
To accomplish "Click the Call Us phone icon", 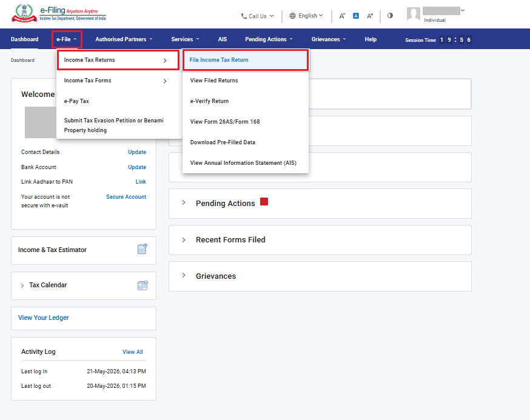I will [244, 16].
